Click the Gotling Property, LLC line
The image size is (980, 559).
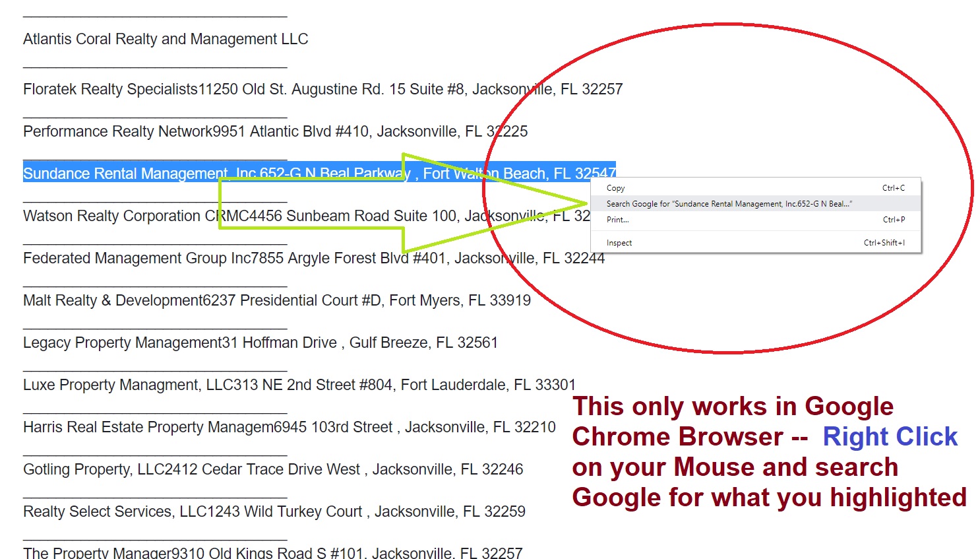[x=273, y=469]
